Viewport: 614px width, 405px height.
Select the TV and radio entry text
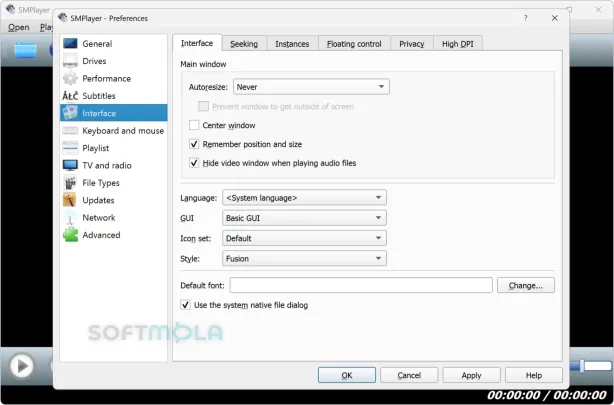click(x=107, y=165)
